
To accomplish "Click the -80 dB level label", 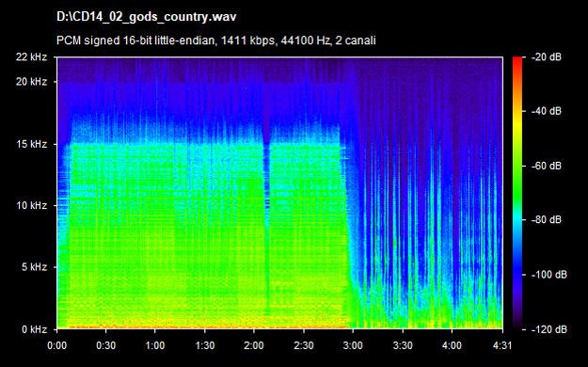I will tap(547, 219).
